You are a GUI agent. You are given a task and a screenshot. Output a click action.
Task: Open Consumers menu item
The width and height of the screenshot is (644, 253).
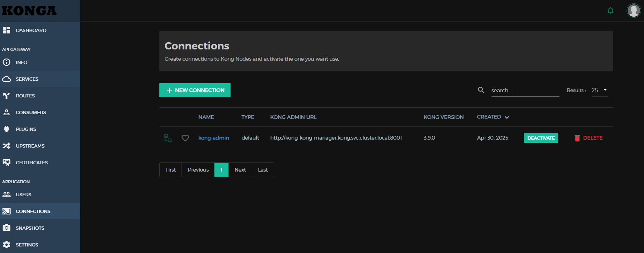[40, 112]
